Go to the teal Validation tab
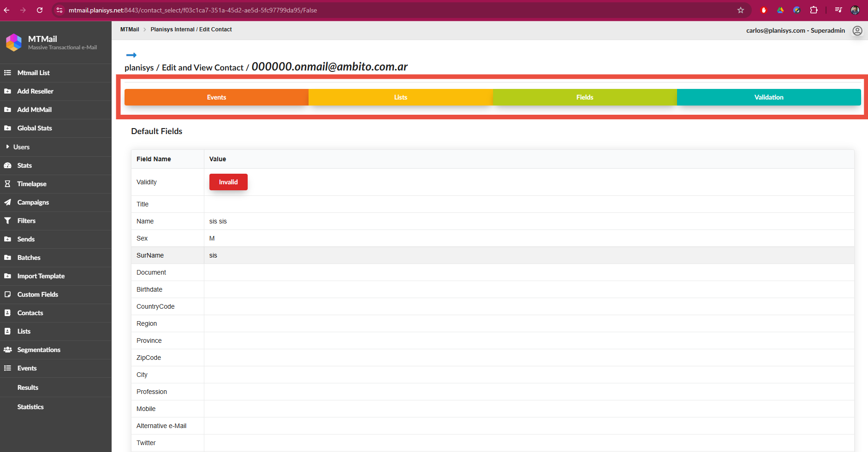The width and height of the screenshot is (868, 452). 768,97
